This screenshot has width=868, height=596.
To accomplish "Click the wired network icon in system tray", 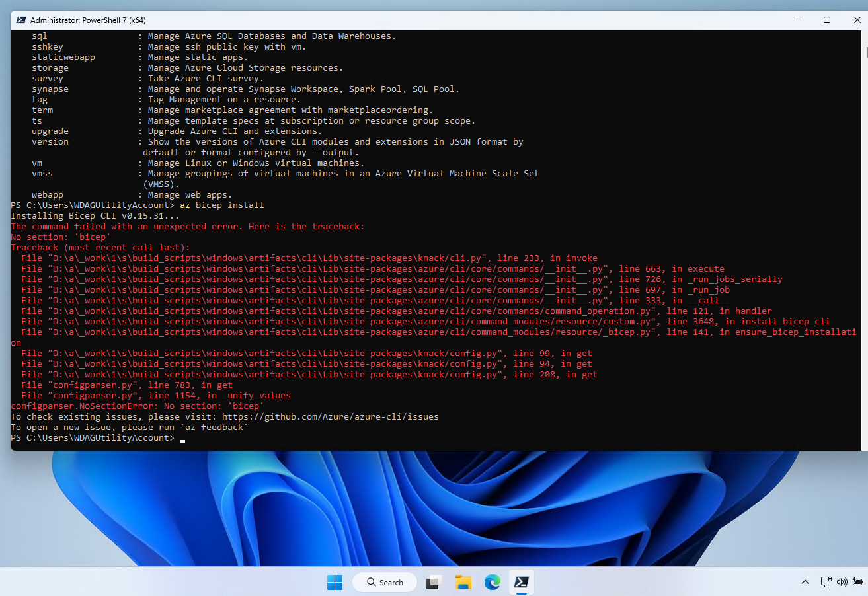I will click(826, 582).
